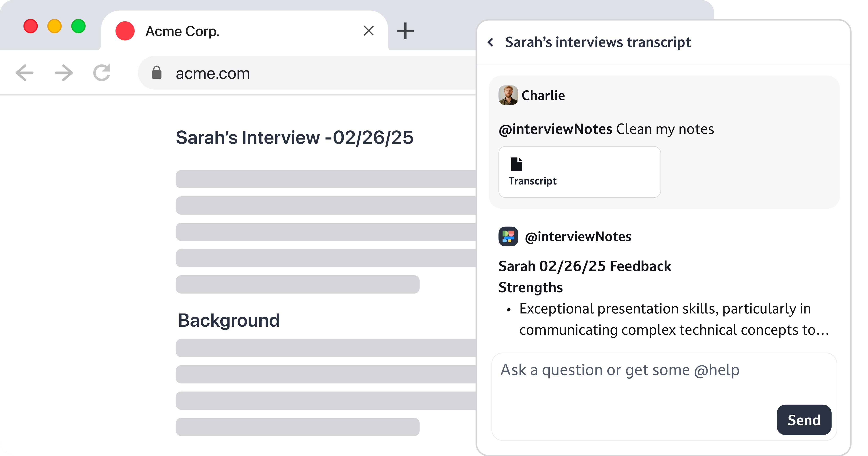Click the acme.com address bar
The height and width of the screenshot is (456, 868).
coord(307,73)
